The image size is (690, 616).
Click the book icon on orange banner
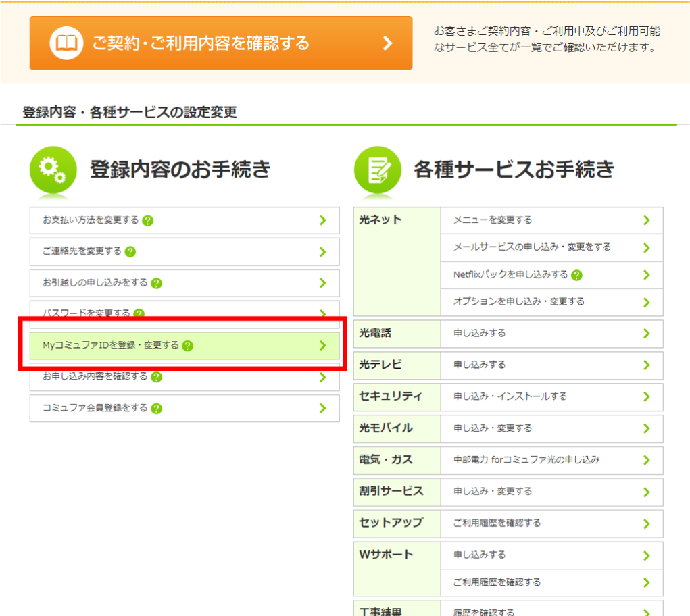pos(66,44)
